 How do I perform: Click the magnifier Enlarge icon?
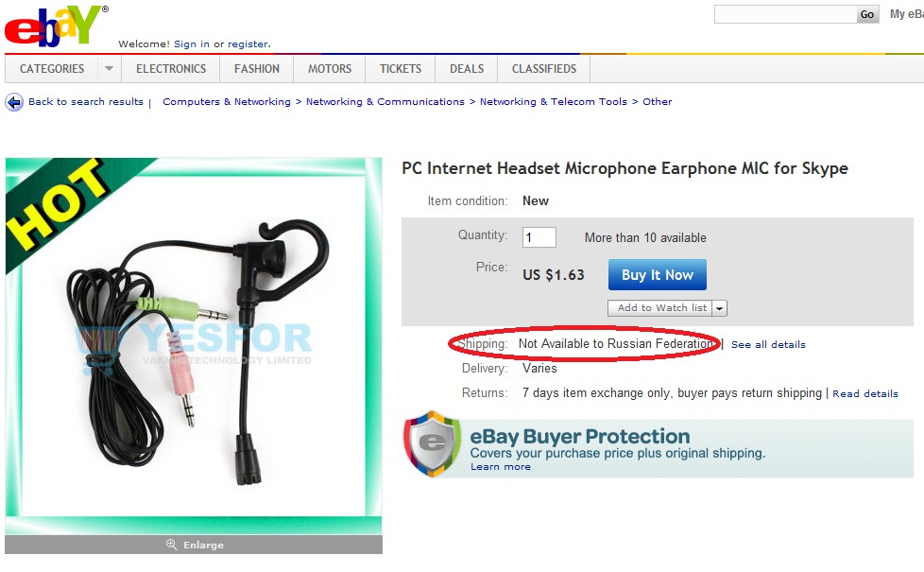tap(171, 545)
